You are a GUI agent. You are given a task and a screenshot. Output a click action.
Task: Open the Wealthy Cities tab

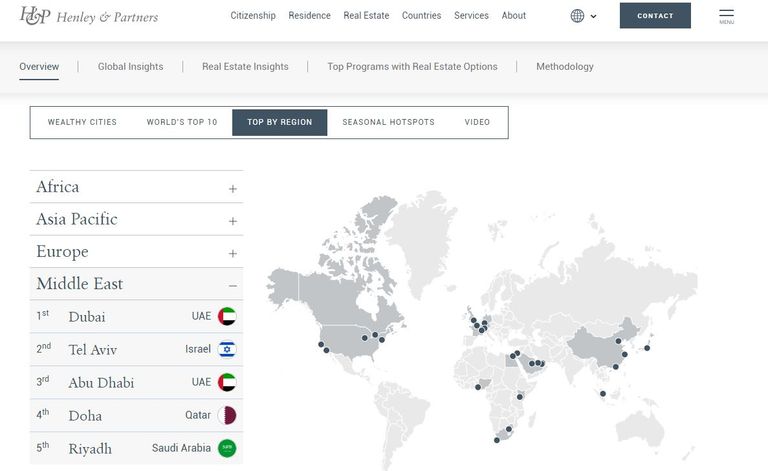point(82,122)
